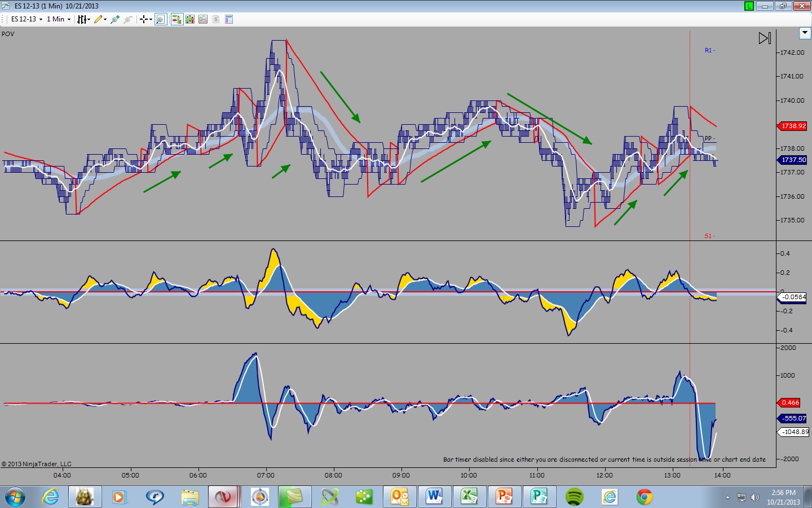The width and height of the screenshot is (812, 508).
Task: Click the 12:00 time axis label
Action: (x=604, y=475)
